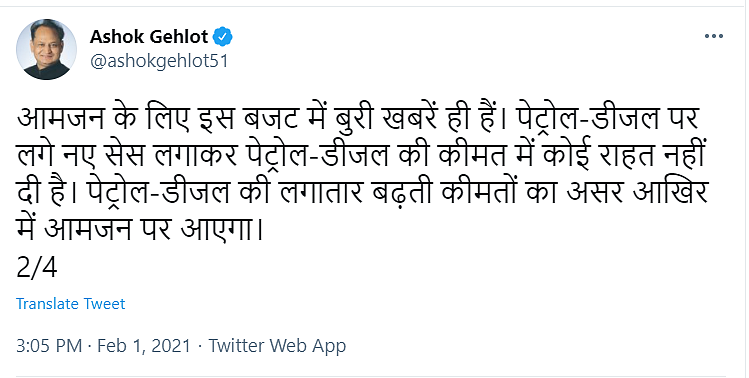Open the Ashok Gehlot display name link
The width and height of the screenshot is (749, 378).
tap(149, 37)
